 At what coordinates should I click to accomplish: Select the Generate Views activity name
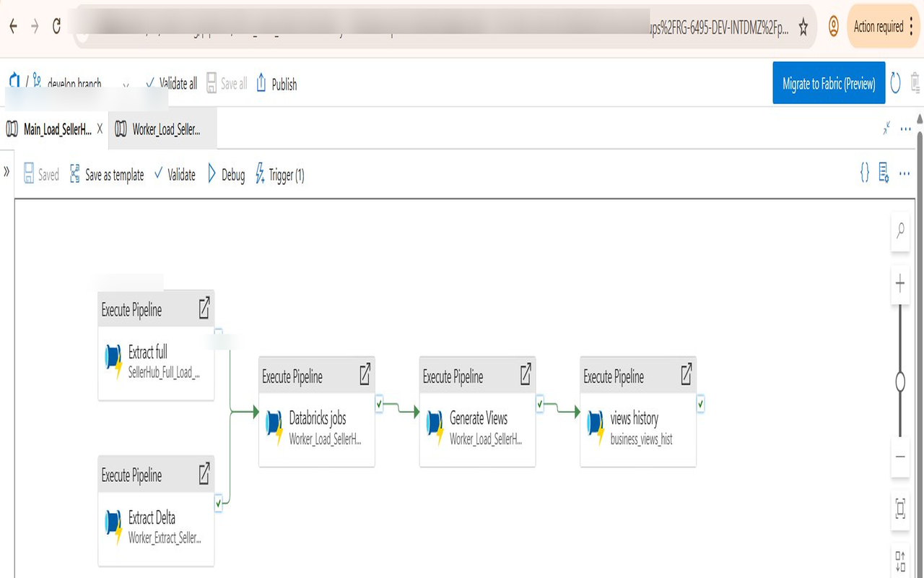coord(479,418)
